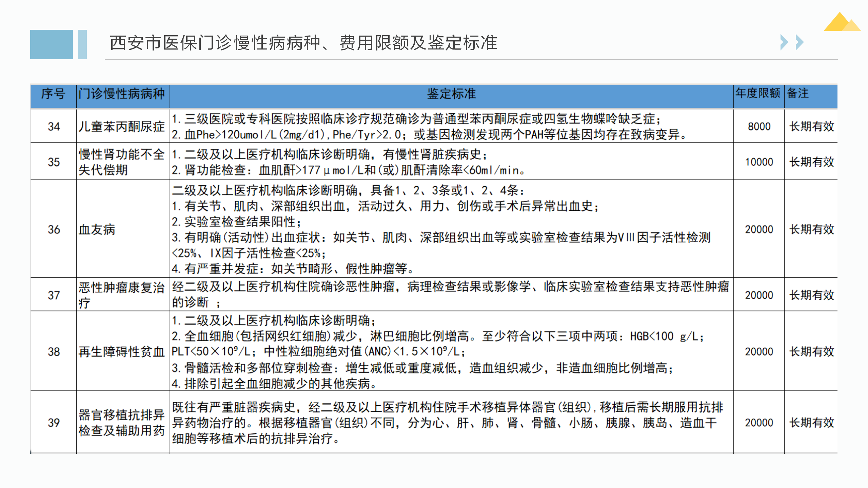Click the 器官移植抗排异检查及辅助用药 cell
The image size is (868, 488).
pyautogui.click(x=122, y=423)
